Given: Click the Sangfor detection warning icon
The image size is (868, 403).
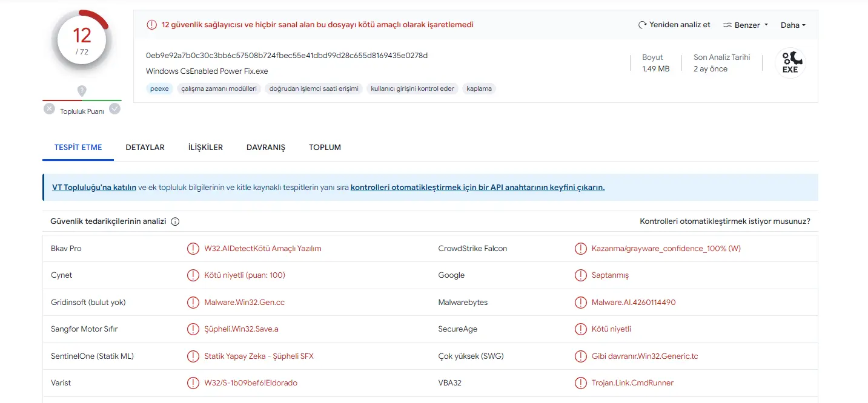Looking at the screenshot, I should [193, 329].
